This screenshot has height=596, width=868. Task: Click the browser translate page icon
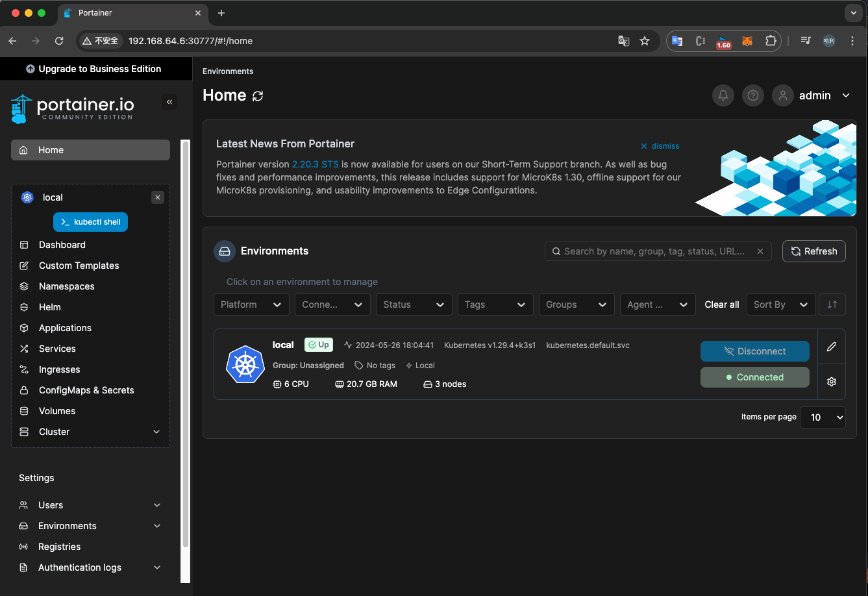point(623,41)
